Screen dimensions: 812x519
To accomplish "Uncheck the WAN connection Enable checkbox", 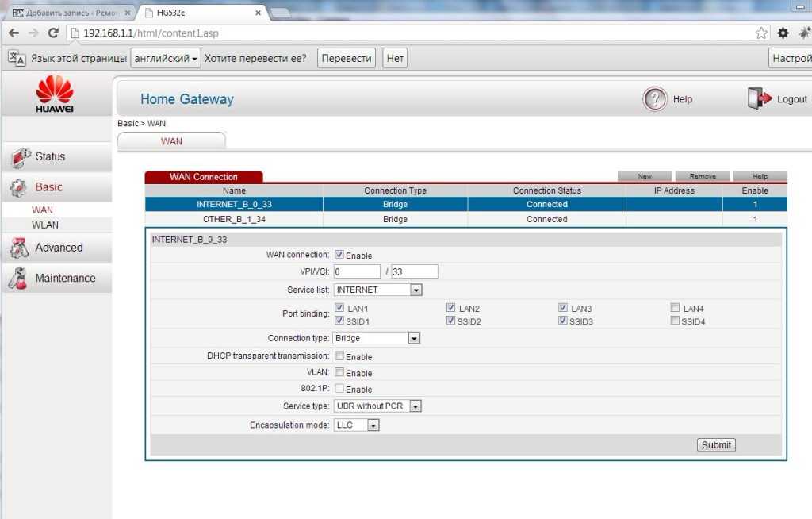I will pyautogui.click(x=339, y=256).
